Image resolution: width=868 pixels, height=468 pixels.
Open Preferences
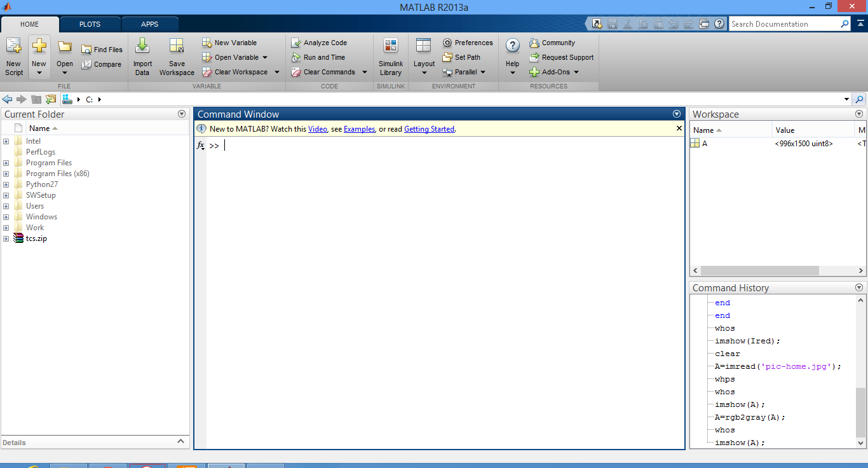pyautogui.click(x=468, y=43)
